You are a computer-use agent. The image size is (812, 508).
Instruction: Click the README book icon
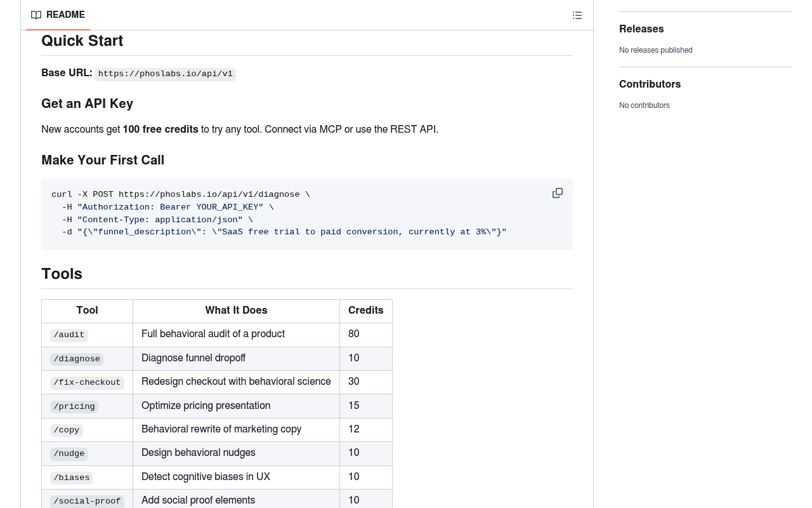click(36, 15)
